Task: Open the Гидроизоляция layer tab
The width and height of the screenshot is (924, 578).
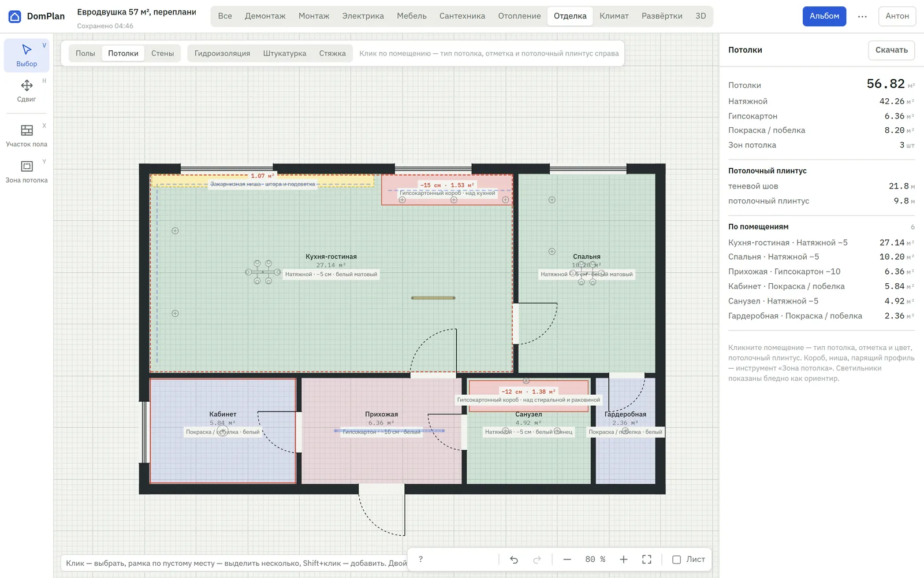Action: click(222, 53)
